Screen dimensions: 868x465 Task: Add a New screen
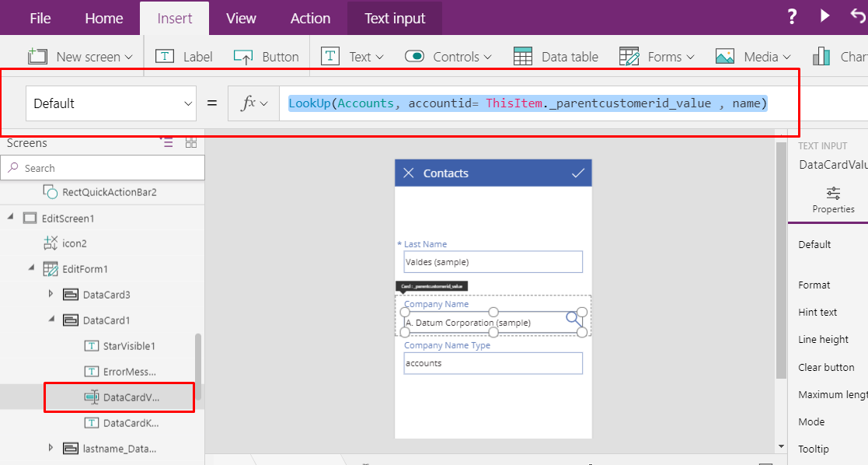coord(80,57)
